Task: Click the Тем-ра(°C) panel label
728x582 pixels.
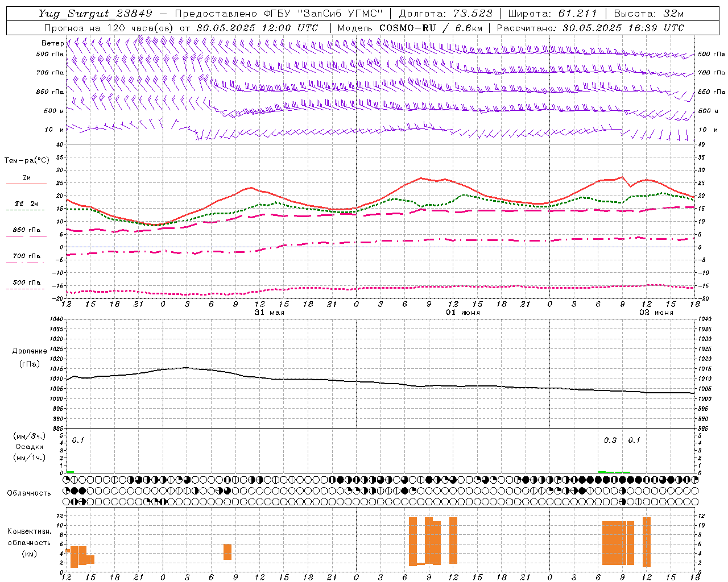Action: coord(27,161)
